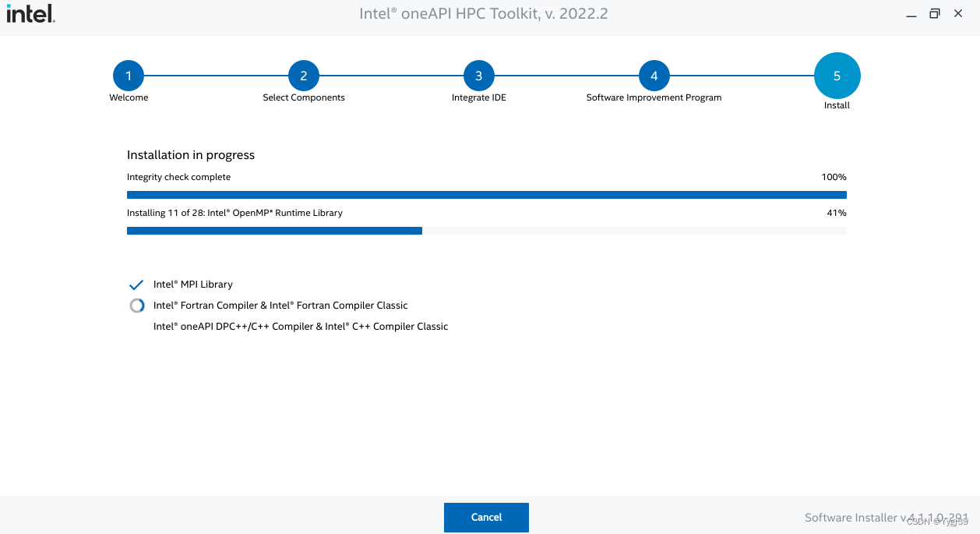Viewport: 980px width, 534px height.
Task: Click the Intel MPI Library checkmark icon
Action: pos(136,285)
